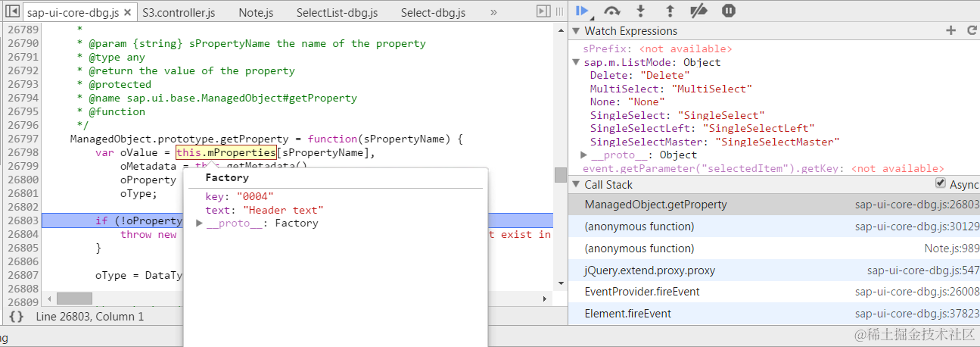The width and height of the screenshot is (980, 347).
Task: Click the horizontal scrollbar thumb of the editor
Action: pos(74,299)
